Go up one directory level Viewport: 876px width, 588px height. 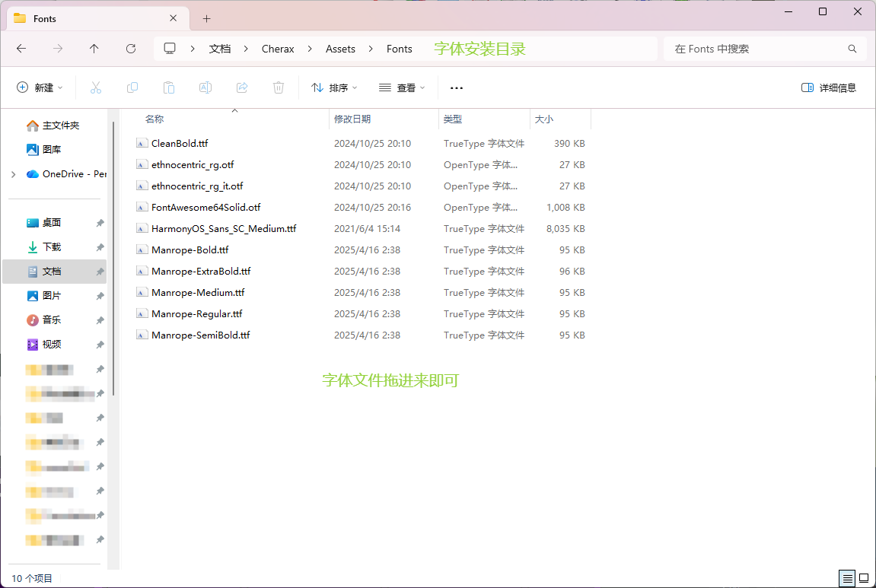94,49
